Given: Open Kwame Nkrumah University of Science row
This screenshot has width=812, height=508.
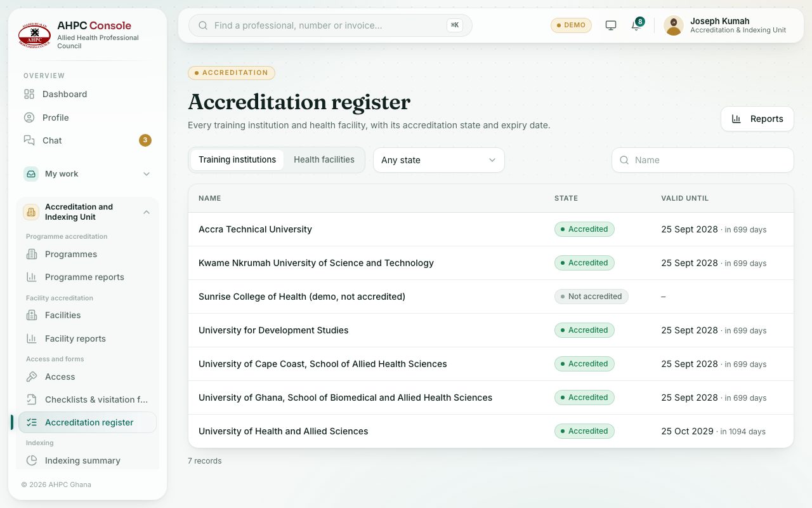Looking at the screenshot, I should (491, 263).
